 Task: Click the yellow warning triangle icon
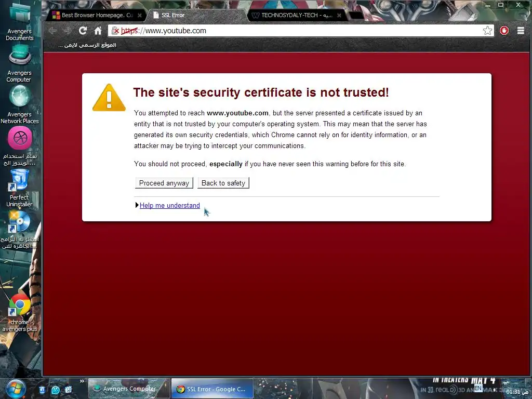109,98
